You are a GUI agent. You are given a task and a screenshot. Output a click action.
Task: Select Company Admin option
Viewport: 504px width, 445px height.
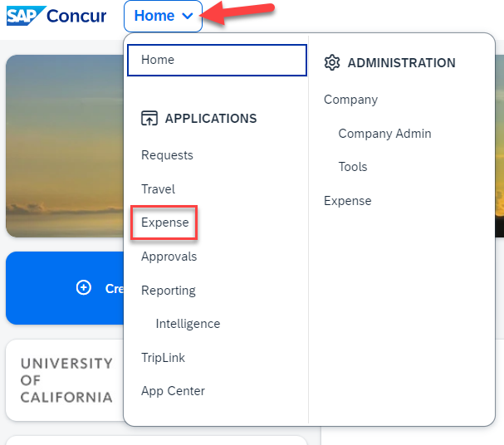click(384, 134)
